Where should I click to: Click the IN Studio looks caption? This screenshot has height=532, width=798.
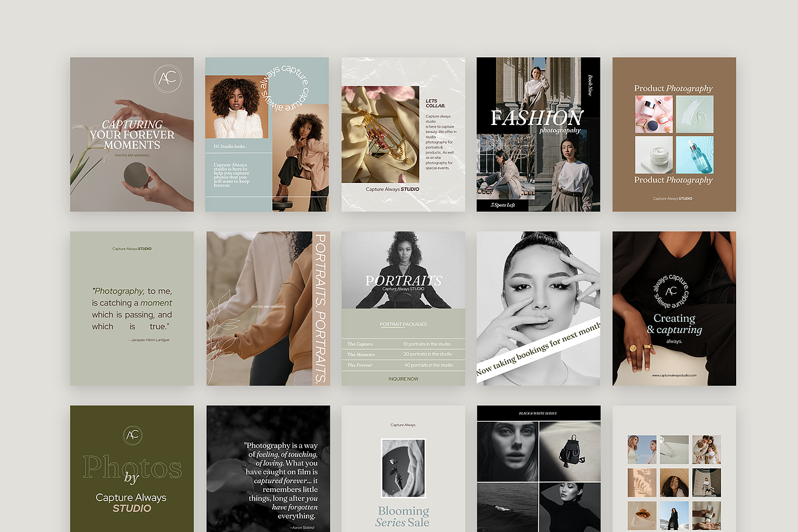[x=230, y=145]
